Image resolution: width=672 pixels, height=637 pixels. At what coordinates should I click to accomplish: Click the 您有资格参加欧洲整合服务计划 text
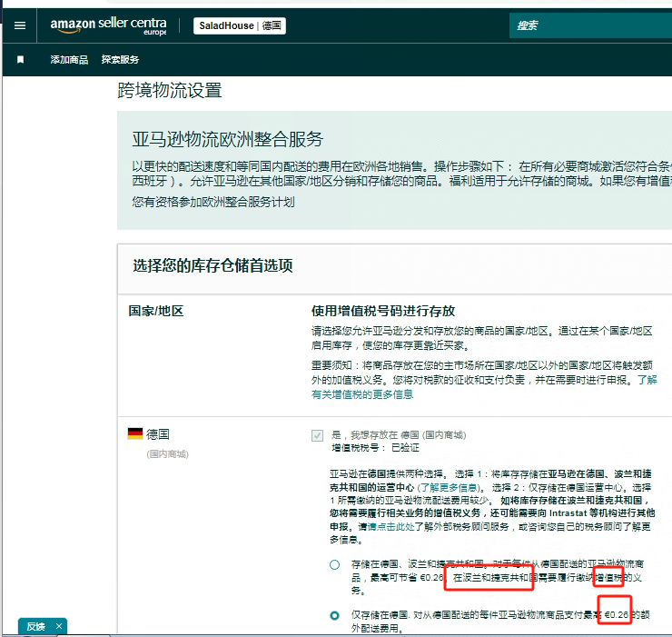click(x=213, y=202)
